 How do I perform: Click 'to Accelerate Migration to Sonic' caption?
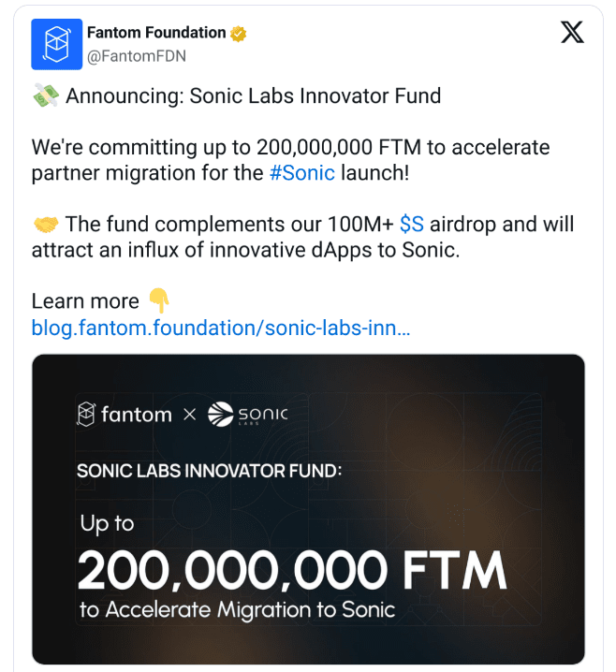coord(238,610)
